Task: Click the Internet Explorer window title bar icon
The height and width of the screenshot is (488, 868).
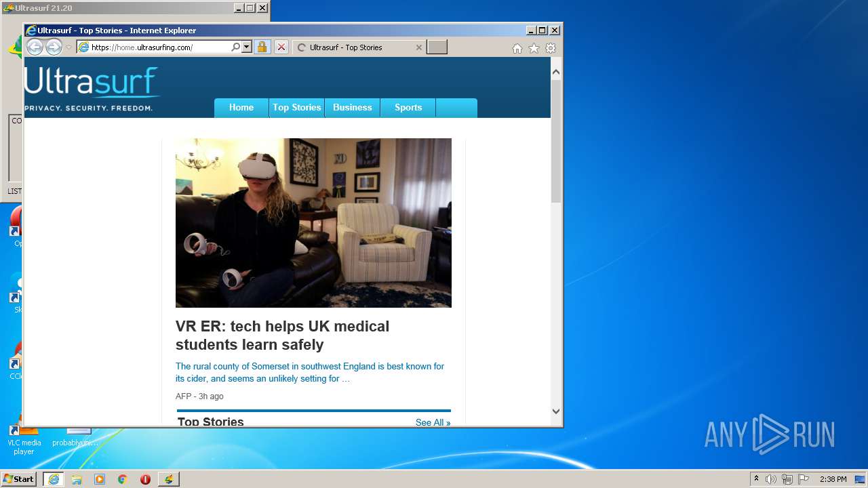Action: tap(31, 30)
